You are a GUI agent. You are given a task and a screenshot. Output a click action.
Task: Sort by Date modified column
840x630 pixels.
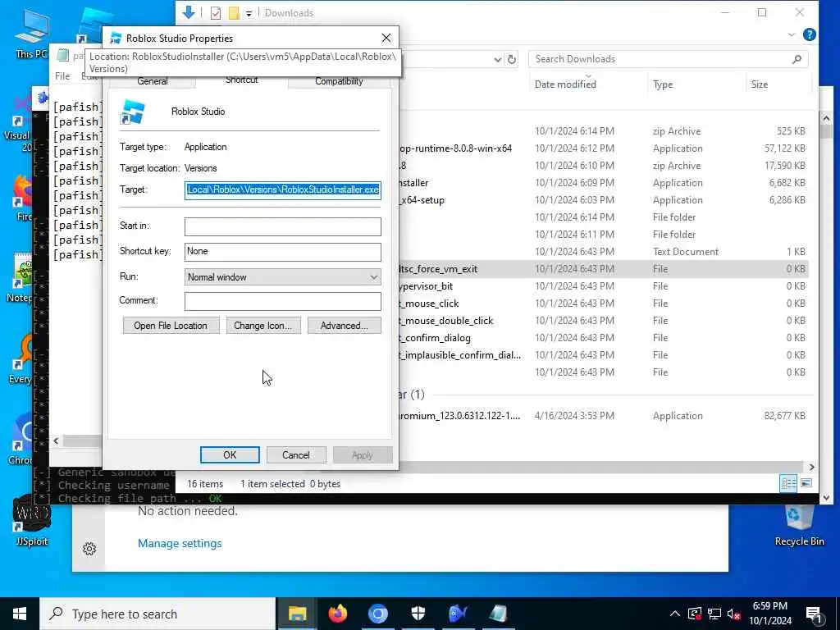tap(565, 84)
